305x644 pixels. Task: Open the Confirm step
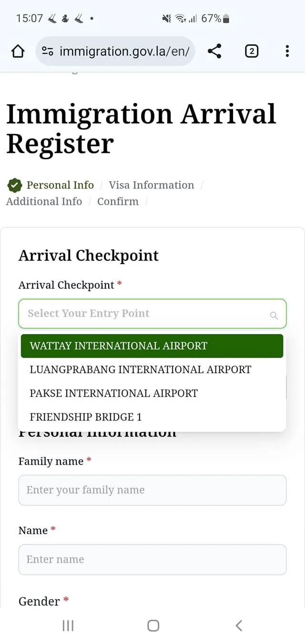[x=118, y=201]
